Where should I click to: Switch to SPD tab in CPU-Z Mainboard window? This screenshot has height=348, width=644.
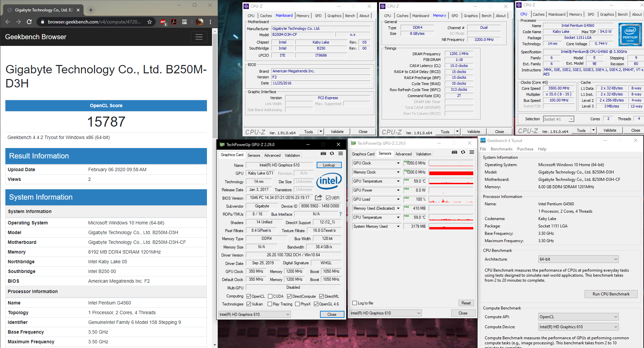(x=318, y=16)
